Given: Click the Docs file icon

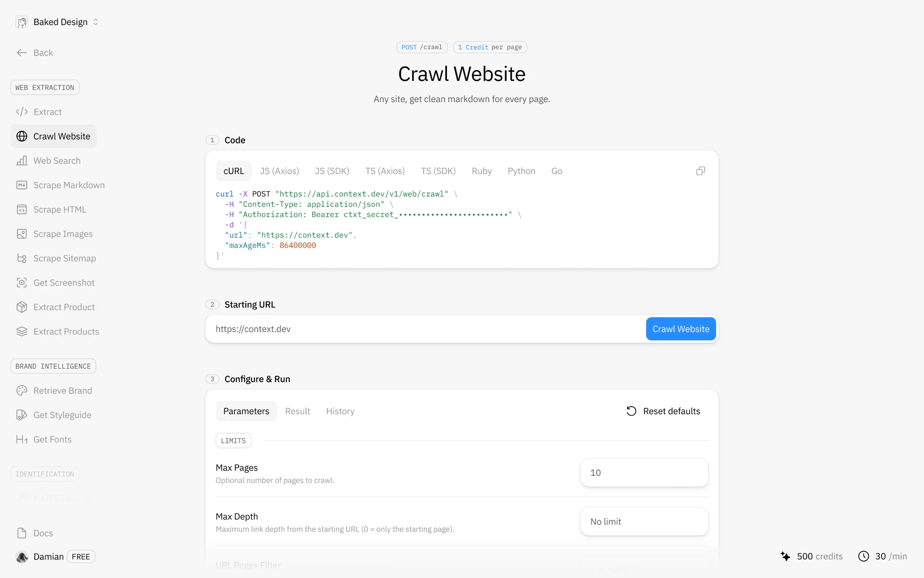Looking at the screenshot, I should [22, 533].
